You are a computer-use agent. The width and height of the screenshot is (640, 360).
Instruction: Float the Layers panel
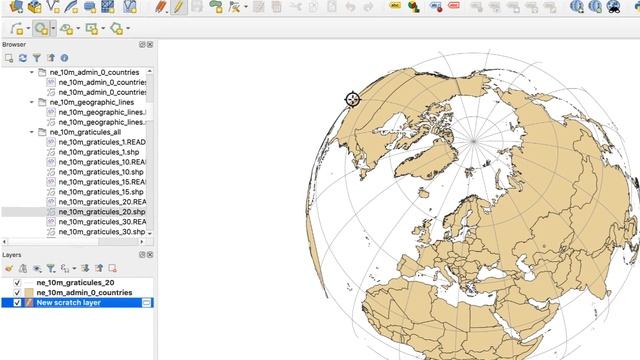pyautogui.click(x=142, y=255)
